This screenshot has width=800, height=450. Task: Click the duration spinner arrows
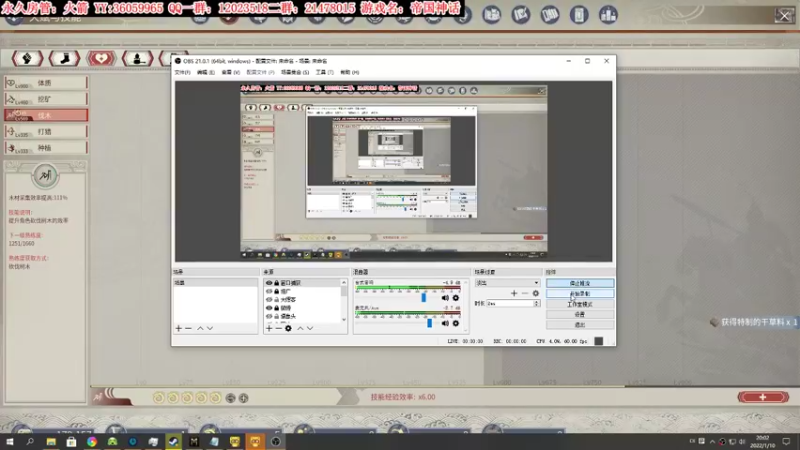tap(536, 304)
